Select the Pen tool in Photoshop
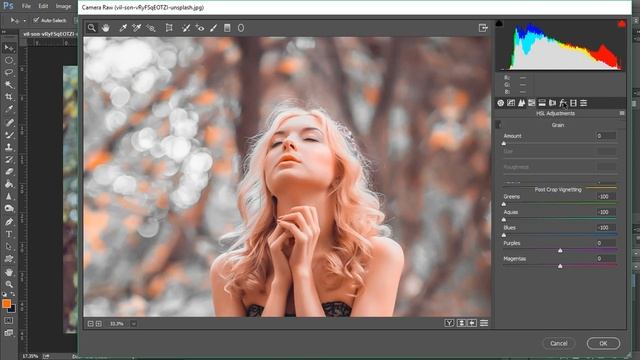Screen dimensions: 640x360 click(x=9, y=222)
